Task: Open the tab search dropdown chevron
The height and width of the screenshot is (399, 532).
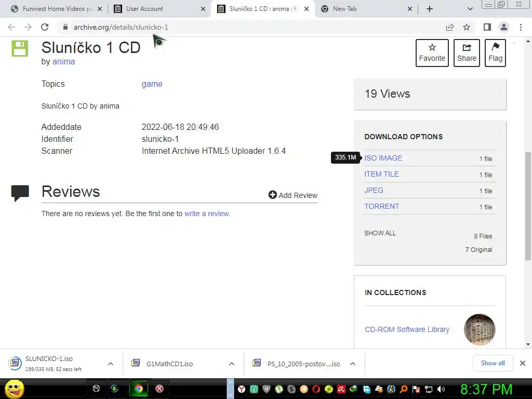Action: [470, 9]
